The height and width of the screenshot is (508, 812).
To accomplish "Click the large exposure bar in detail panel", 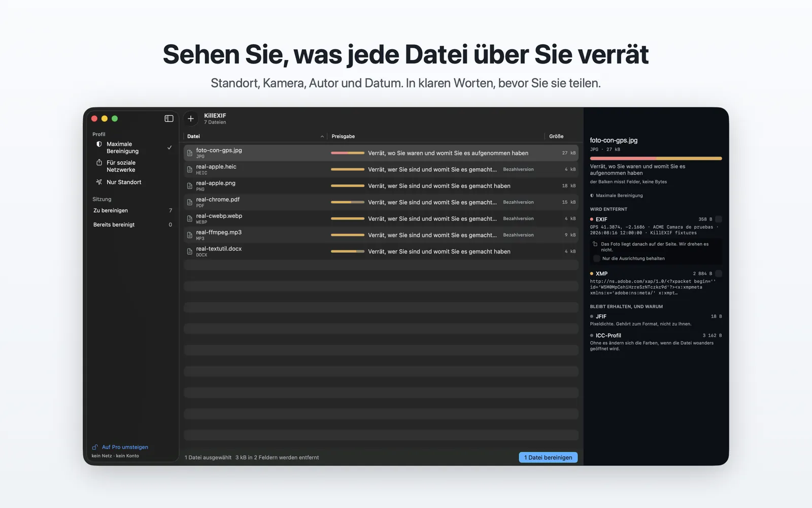I will tap(656, 158).
